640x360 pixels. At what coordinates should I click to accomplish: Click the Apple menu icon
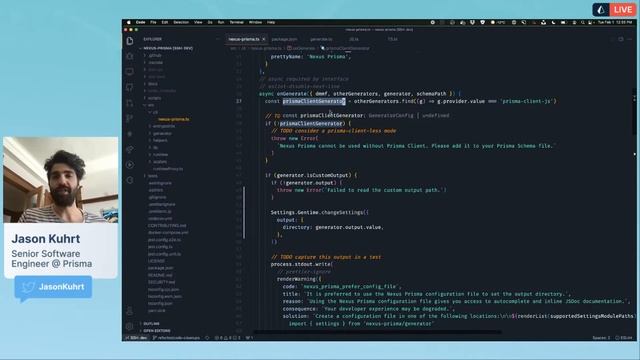[129, 22]
